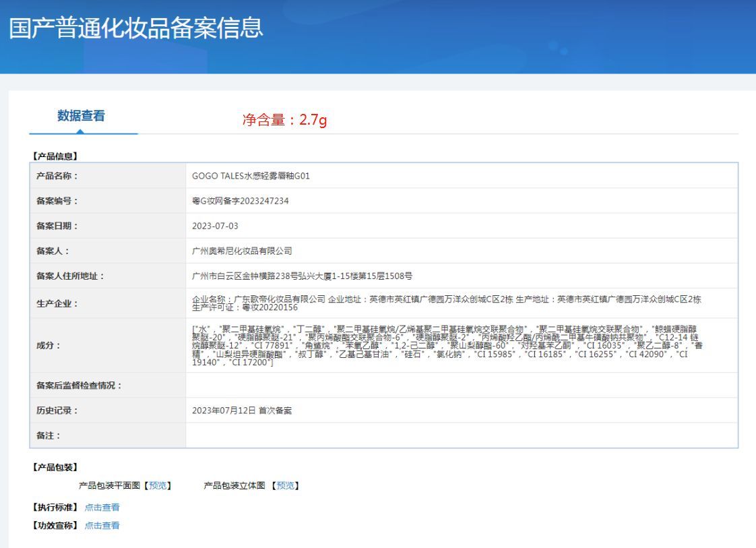Click the 历史记录 row label

pyautogui.click(x=57, y=410)
